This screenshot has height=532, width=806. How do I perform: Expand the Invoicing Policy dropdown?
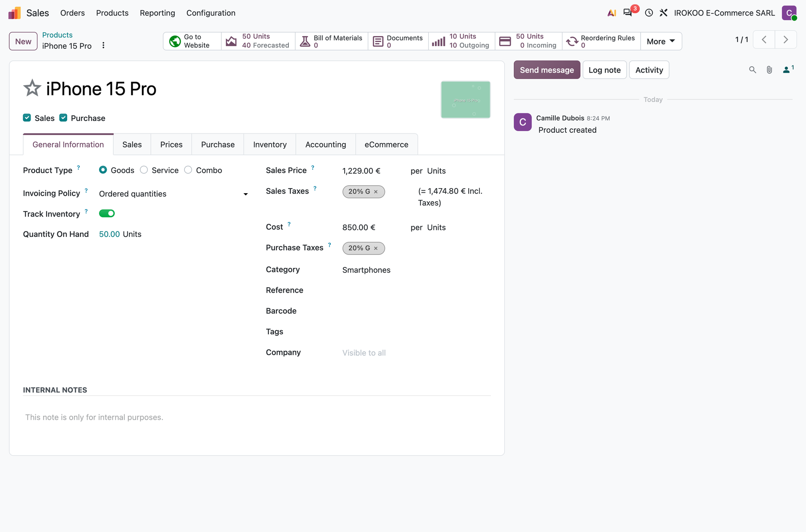coord(173,194)
